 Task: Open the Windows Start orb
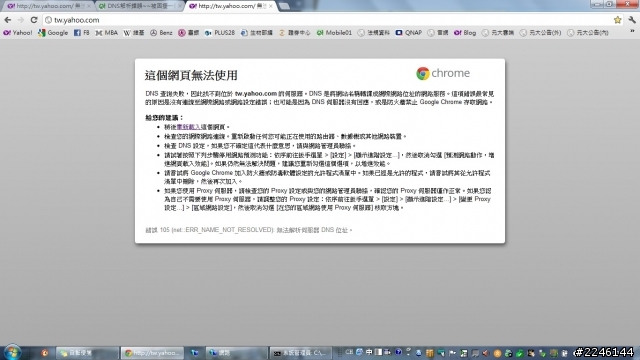point(12,352)
